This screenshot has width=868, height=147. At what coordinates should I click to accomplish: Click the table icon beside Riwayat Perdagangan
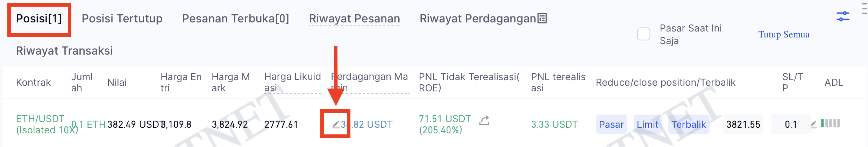coord(542,18)
